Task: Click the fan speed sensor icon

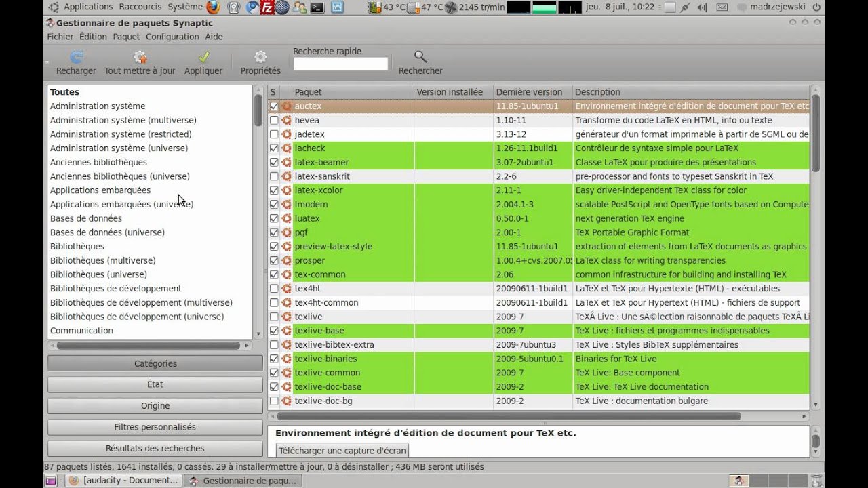Action: coord(450,7)
